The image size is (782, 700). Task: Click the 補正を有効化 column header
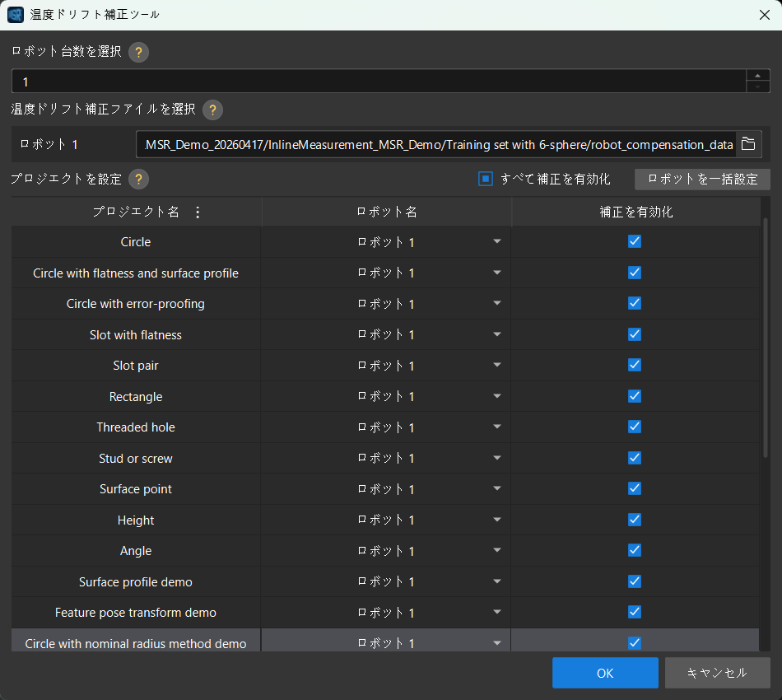point(635,212)
